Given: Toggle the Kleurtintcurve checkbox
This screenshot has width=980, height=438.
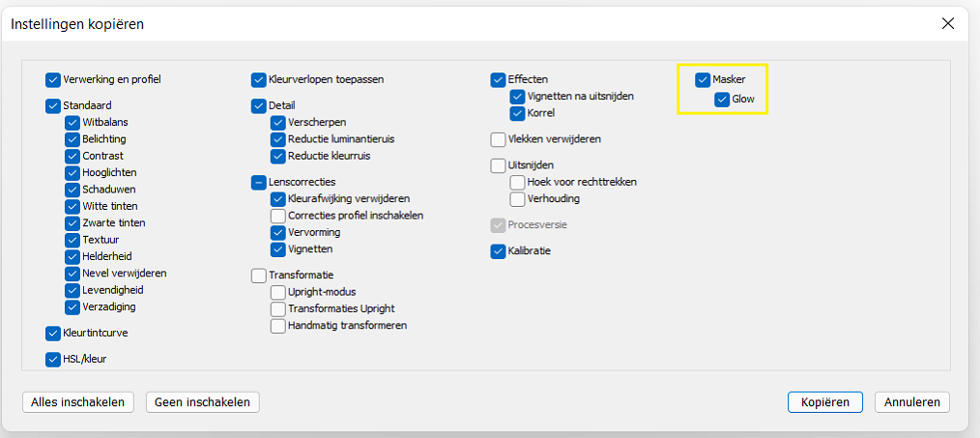Looking at the screenshot, I should [53, 334].
